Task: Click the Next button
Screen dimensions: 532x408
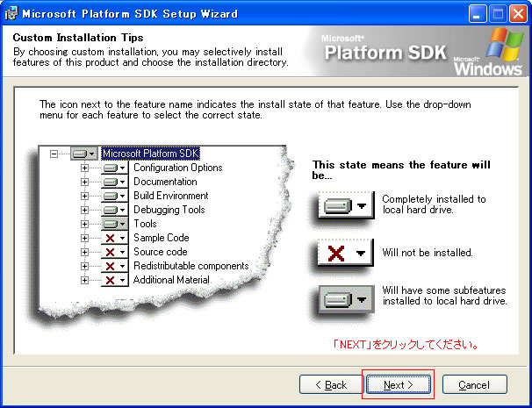Action: pyautogui.click(x=399, y=384)
